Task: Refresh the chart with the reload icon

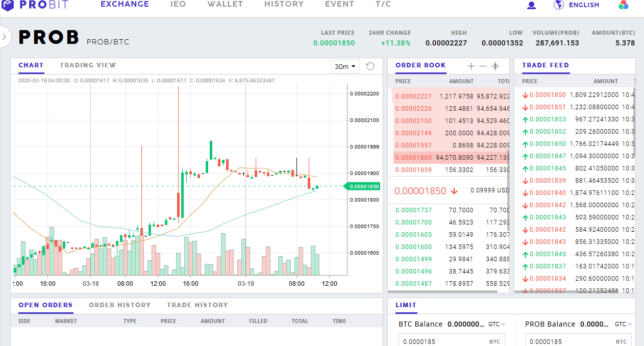Action: tap(370, 66)
